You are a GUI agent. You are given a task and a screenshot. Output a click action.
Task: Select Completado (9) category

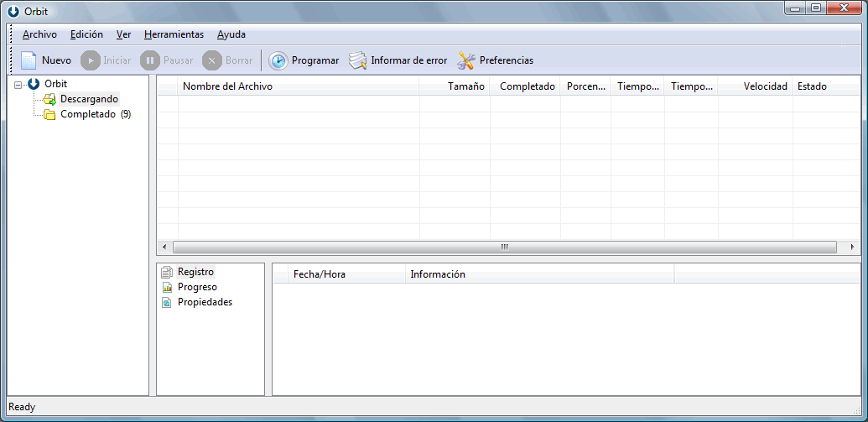point(96,114)
